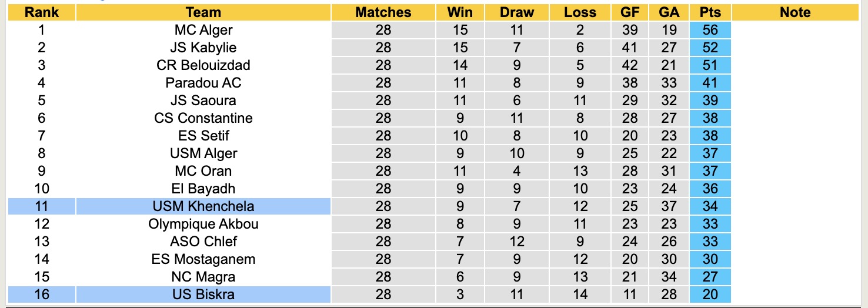Click the GF column header
This screenshot has height=308, width=868.
pyautogui.click(x=630, y=12)
